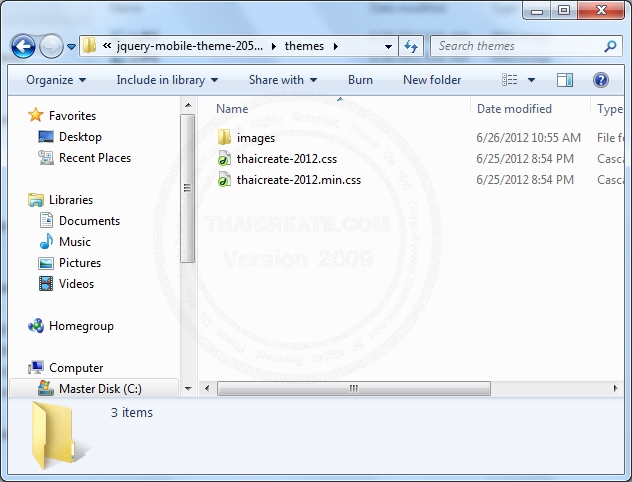The height and width of the screenshot is (482, 632).
Task: Open the Share with menu
Action: (283, 80)
